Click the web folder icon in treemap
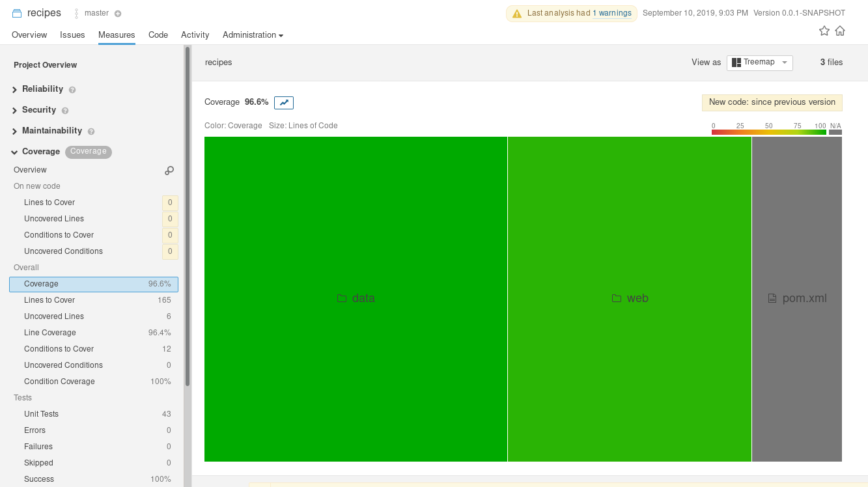868x487 pixels. pos(617,298)
